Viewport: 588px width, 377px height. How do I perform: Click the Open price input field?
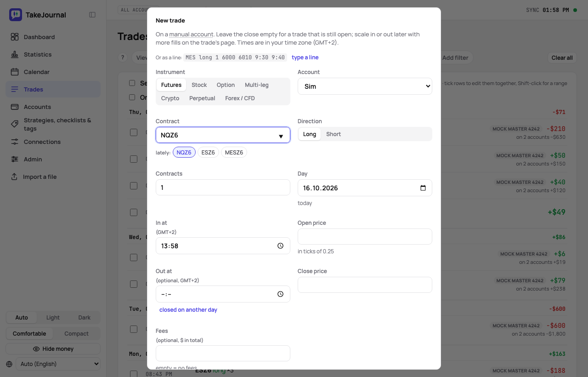point(365,236)
